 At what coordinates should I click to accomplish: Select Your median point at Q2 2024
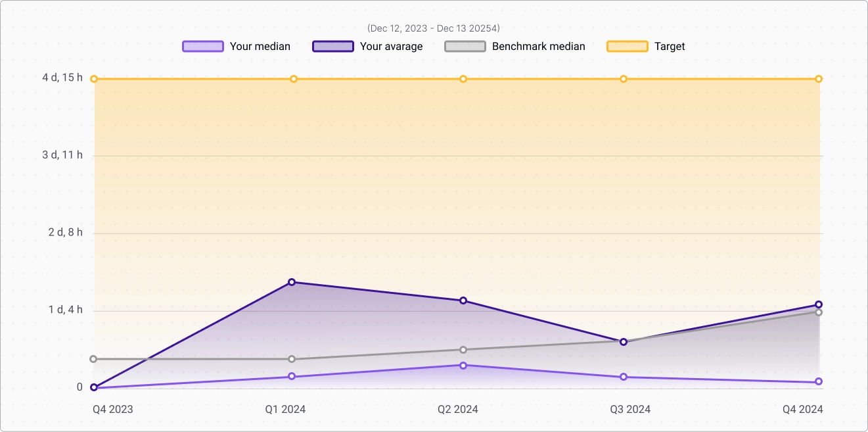tap(463, 366)
